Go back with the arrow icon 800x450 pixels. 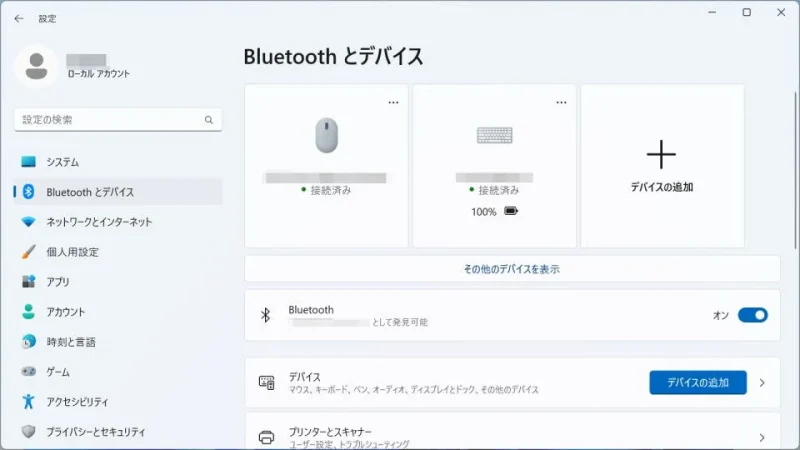(19, 19)
